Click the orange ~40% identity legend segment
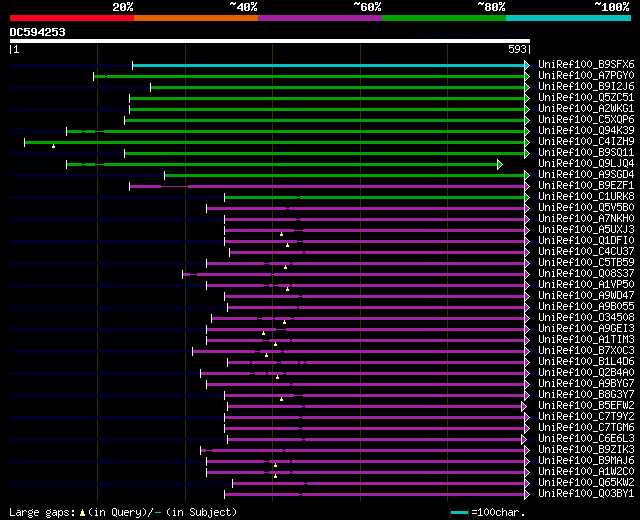Viewport: 640px width, 520px height. point(196,18)
